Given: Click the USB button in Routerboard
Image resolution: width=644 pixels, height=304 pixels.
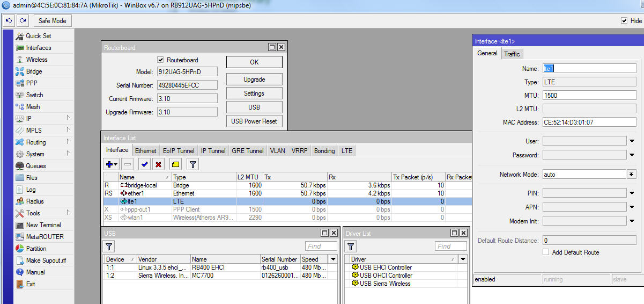Looking at the screenshot, I should (254, 107).
